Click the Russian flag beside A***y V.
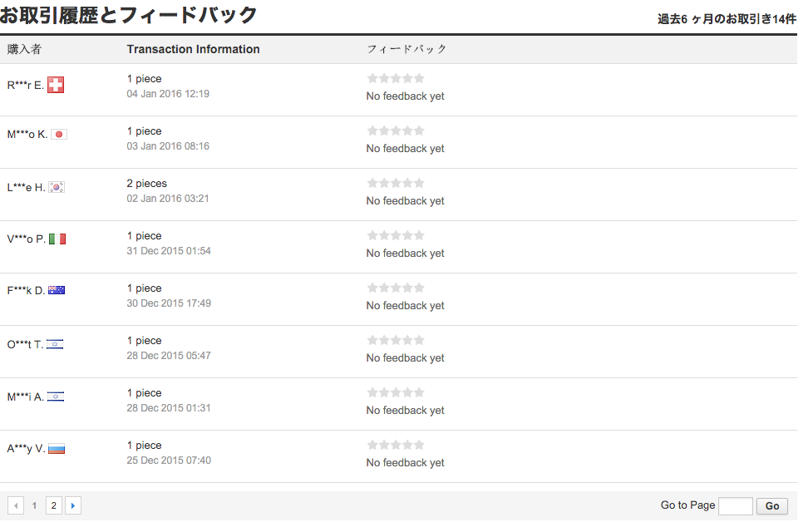Viewport: 808px width, 532px height. click(57, 449)
